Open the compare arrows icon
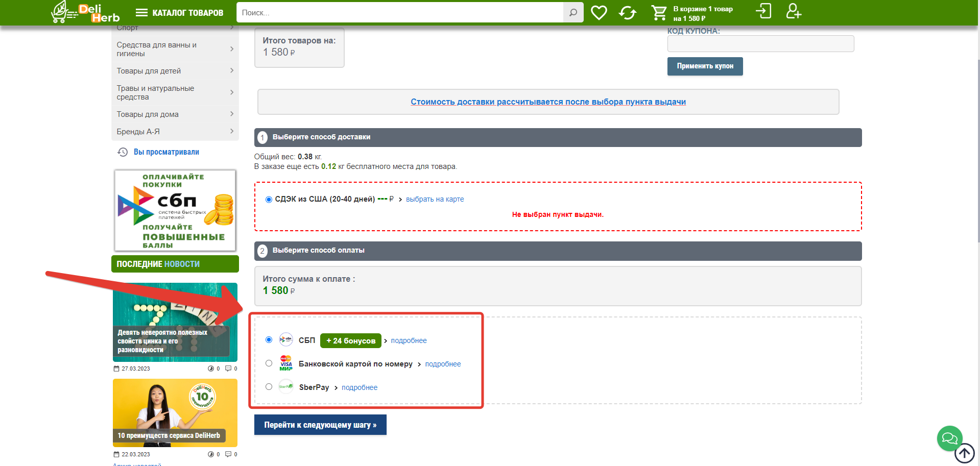 pyautogui.click(x=628, y=13)
